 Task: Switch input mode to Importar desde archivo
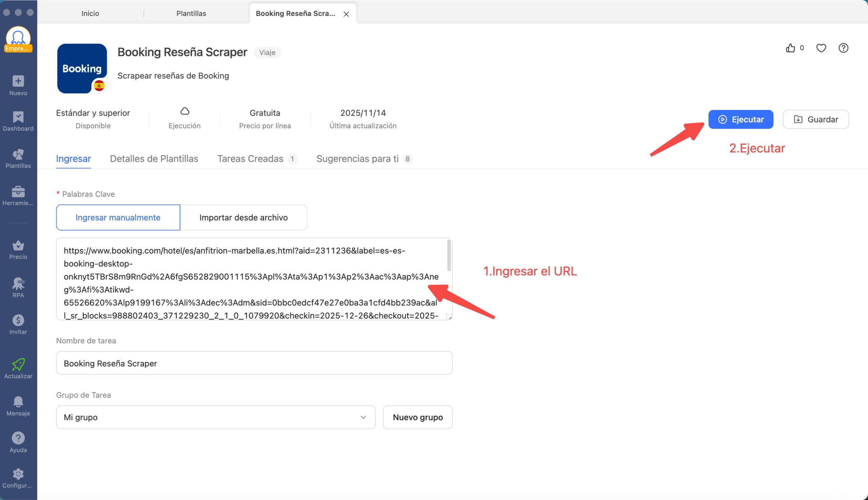click(243, 217)
